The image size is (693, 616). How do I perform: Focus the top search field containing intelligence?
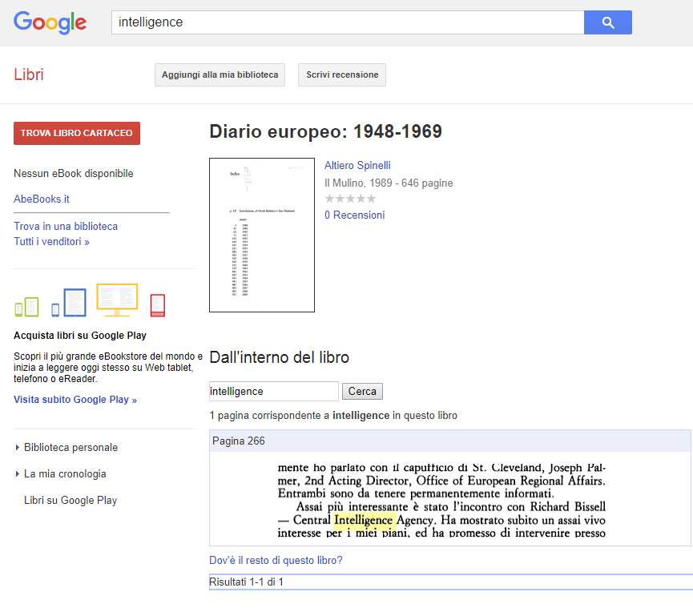348,22
